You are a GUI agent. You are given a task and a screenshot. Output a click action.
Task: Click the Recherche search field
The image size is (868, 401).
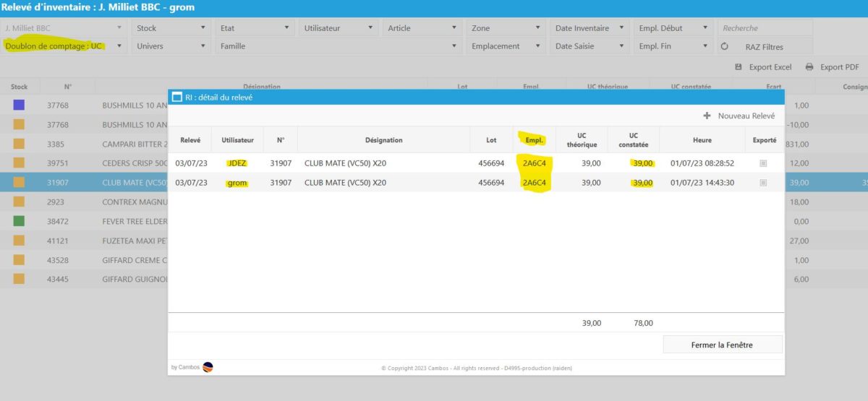(x=765, y=28)
